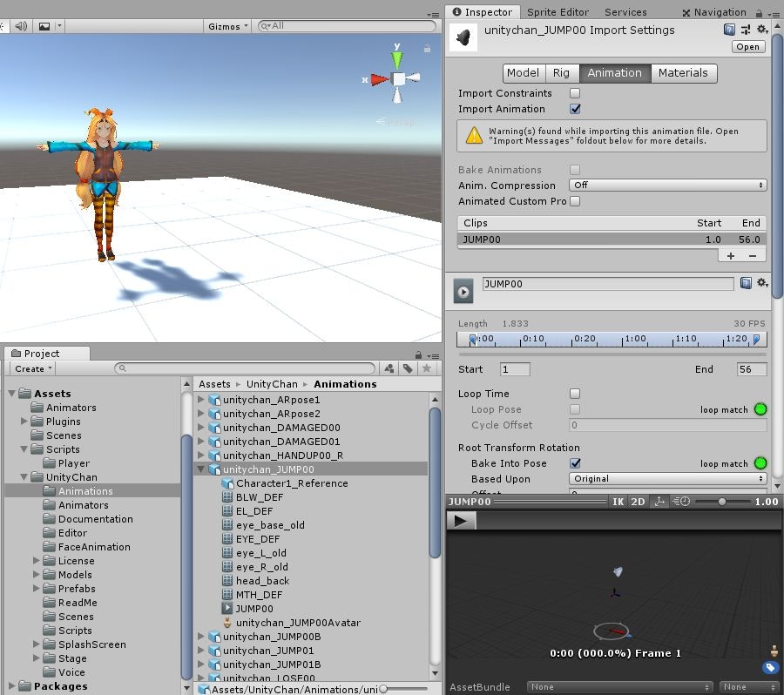Viewport: 784px width, 695px height.
Task: Open Inspector help book icon
Action: pos(729,30)
